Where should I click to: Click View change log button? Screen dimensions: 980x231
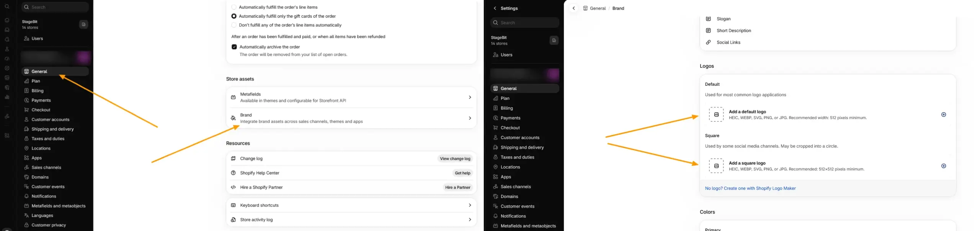point(455,159)
